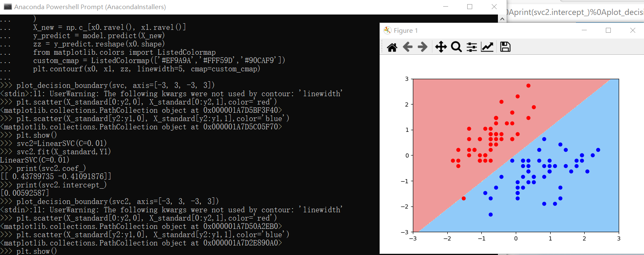Save the figure with disk icon
This screenshot has width=644, height=255.
click(505, 47)
